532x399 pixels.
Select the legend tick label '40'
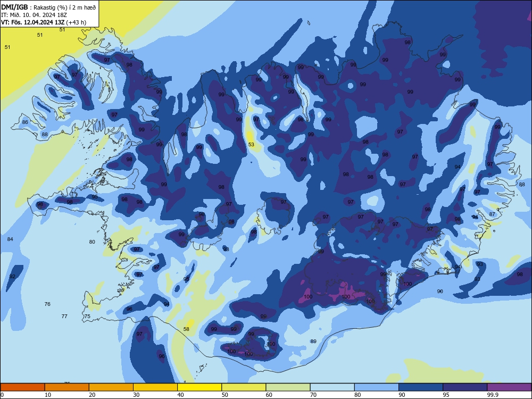[x=180, y=395]
